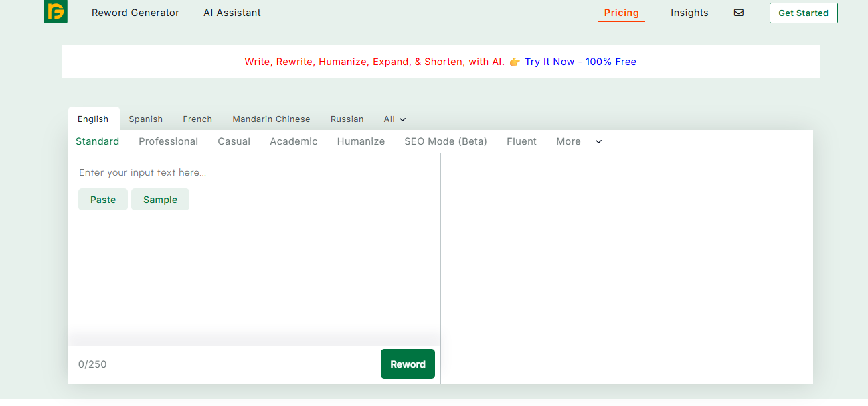This screenshot has width=868, height=406.
Task: Follow the Try It Now 100% Free link
Action: 580,62
